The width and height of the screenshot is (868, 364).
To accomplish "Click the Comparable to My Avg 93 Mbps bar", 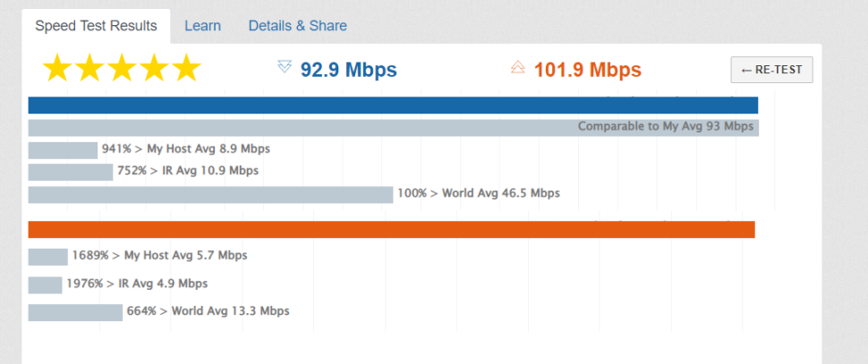I will point(393,127).
